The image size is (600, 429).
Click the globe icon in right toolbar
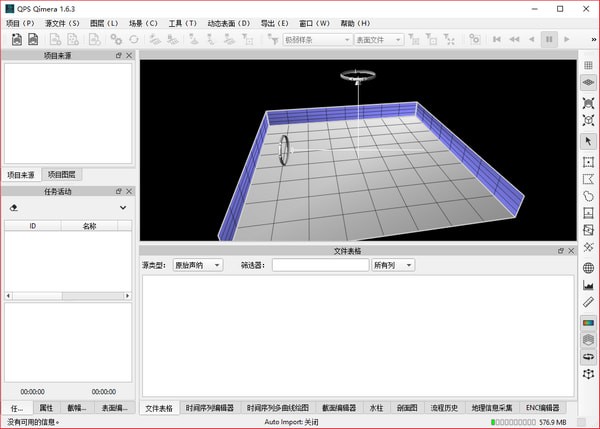tap(588, 268)
